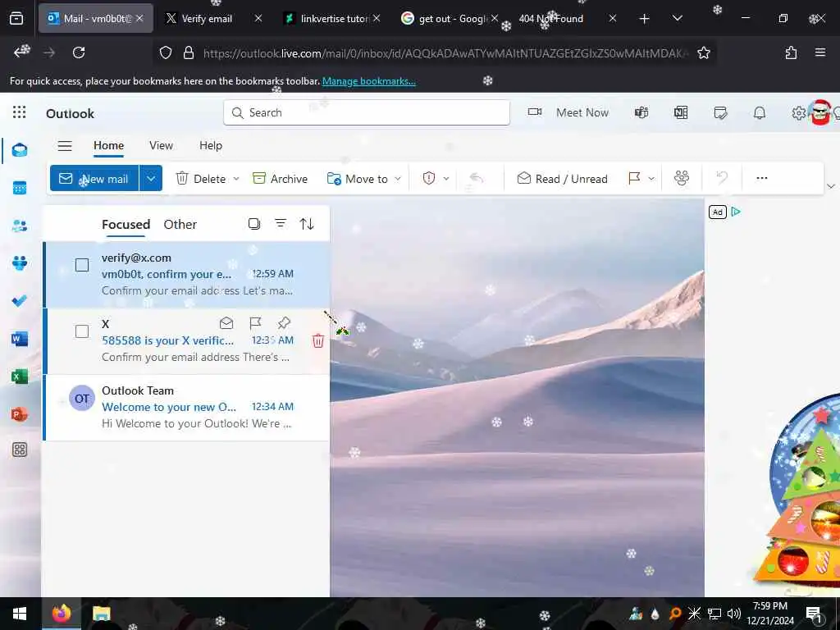Open the OneNote feed icon
Screen dimensions: 840x630
pos(681,112)
